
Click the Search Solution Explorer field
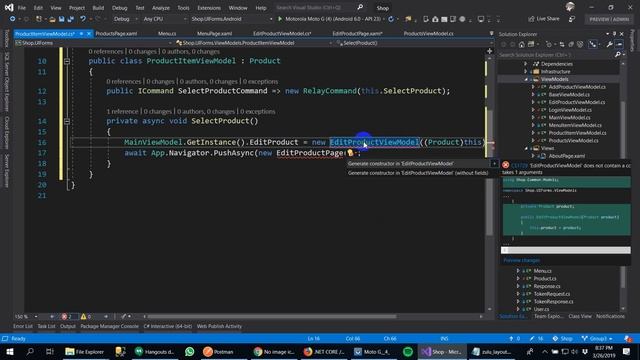(x=556, y=55)
